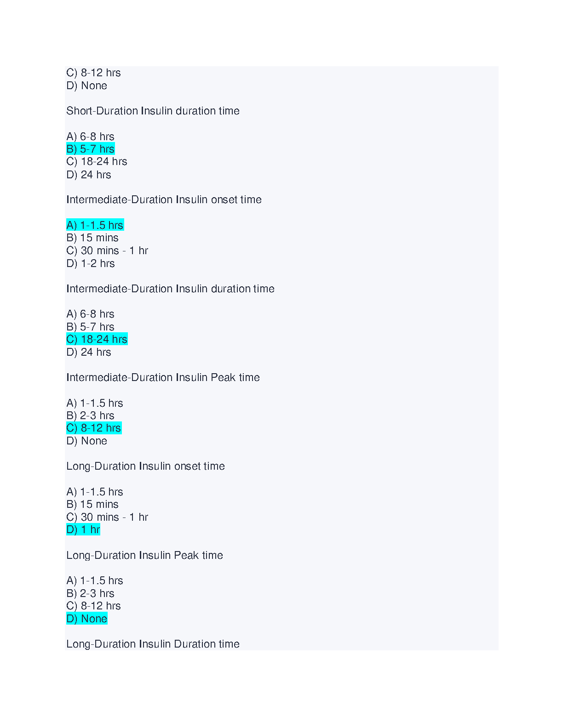Select D) 24 hrs under Intermediate duration
The image size is (563, 728).
coord(89,352)
